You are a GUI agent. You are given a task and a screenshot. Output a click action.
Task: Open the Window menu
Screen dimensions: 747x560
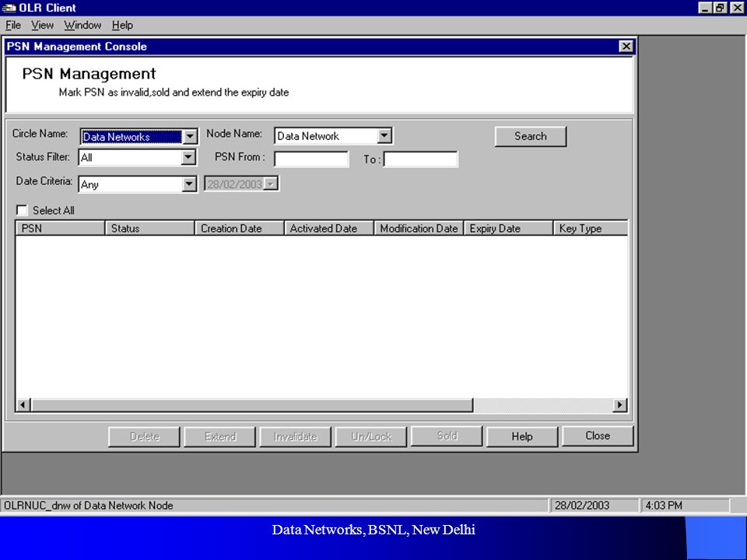tap(82, 25)
